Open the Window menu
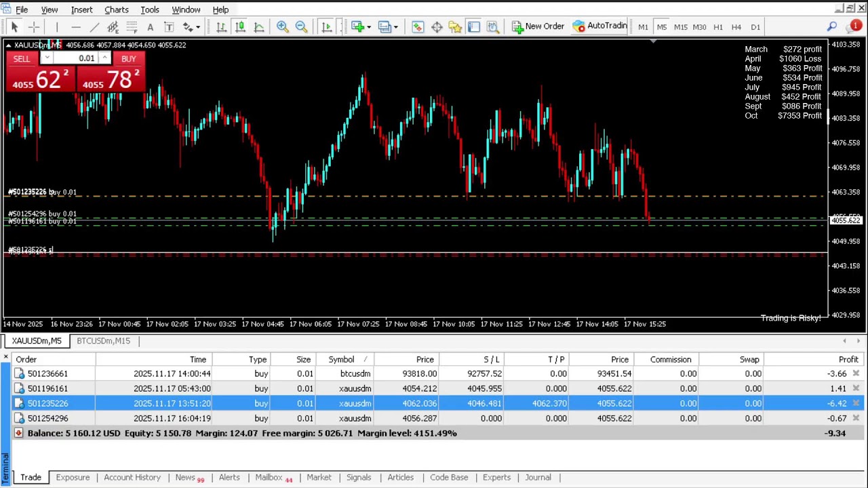This screenshot has width=868, height=488. tap(186, 10)
